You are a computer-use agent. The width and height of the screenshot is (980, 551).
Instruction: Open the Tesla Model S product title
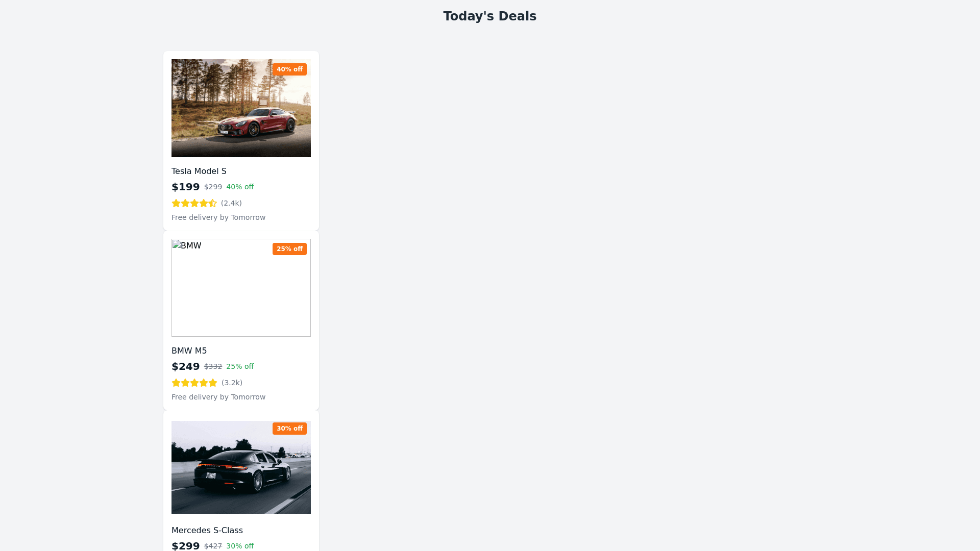[199, 171]
